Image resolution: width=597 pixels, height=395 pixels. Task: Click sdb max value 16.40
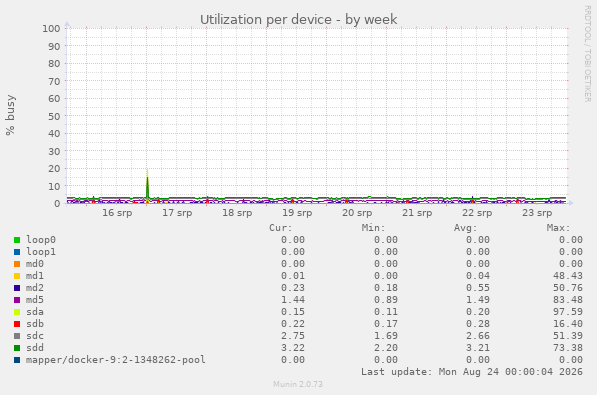pos(568,324)
